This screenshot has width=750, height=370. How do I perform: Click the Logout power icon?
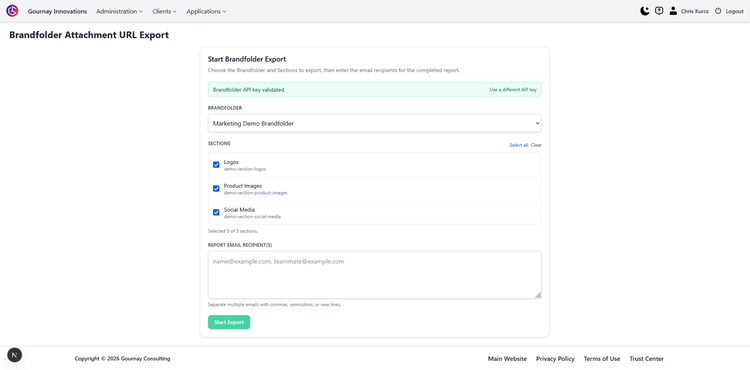coord(718,11)
